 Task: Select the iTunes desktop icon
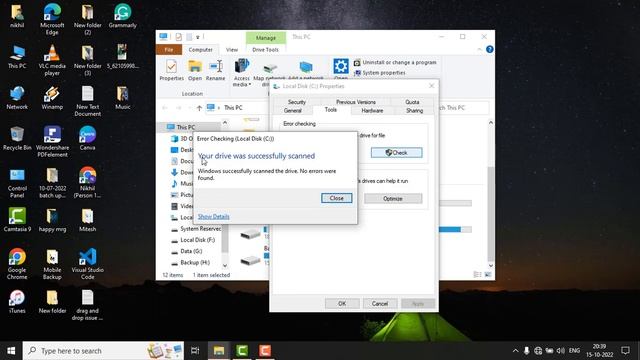[17, 301]
